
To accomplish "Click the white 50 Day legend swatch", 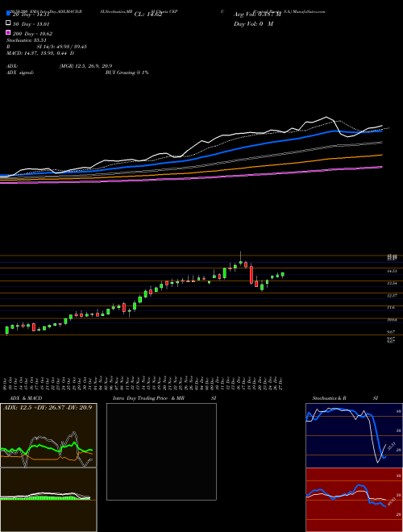I will (x=8, y=23).
